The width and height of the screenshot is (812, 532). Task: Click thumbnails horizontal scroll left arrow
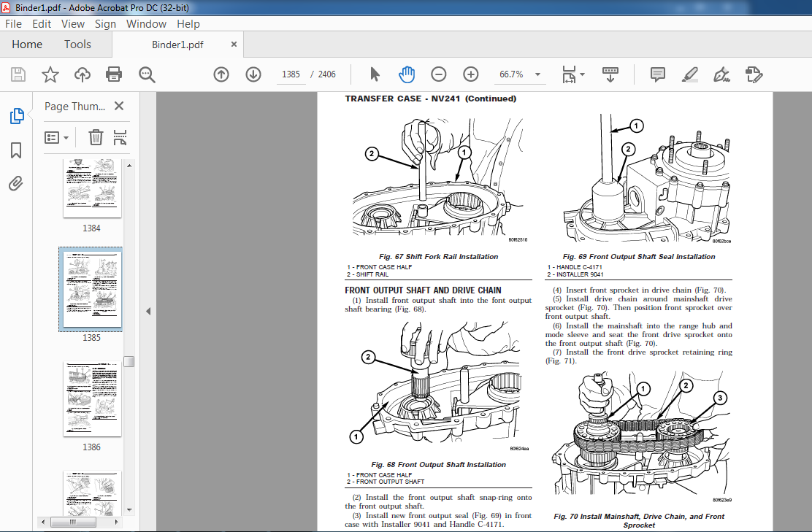pyautogui.click(x=43, y=522)
